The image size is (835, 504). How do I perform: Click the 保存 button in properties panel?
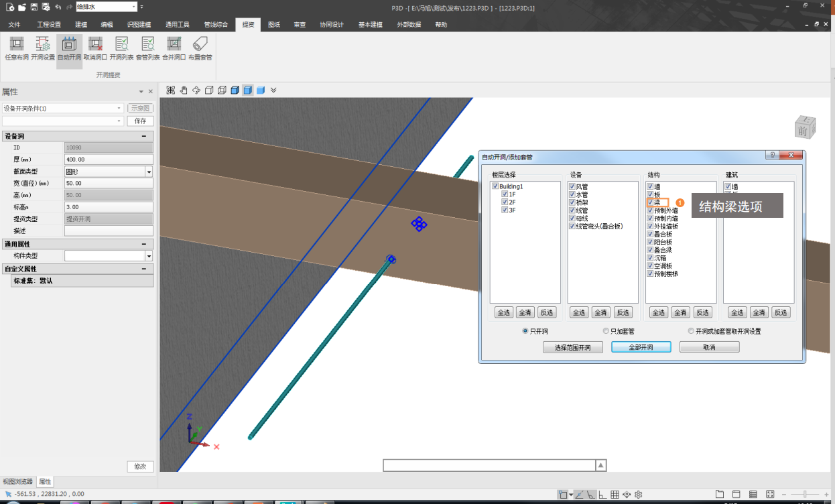(140, 121)
